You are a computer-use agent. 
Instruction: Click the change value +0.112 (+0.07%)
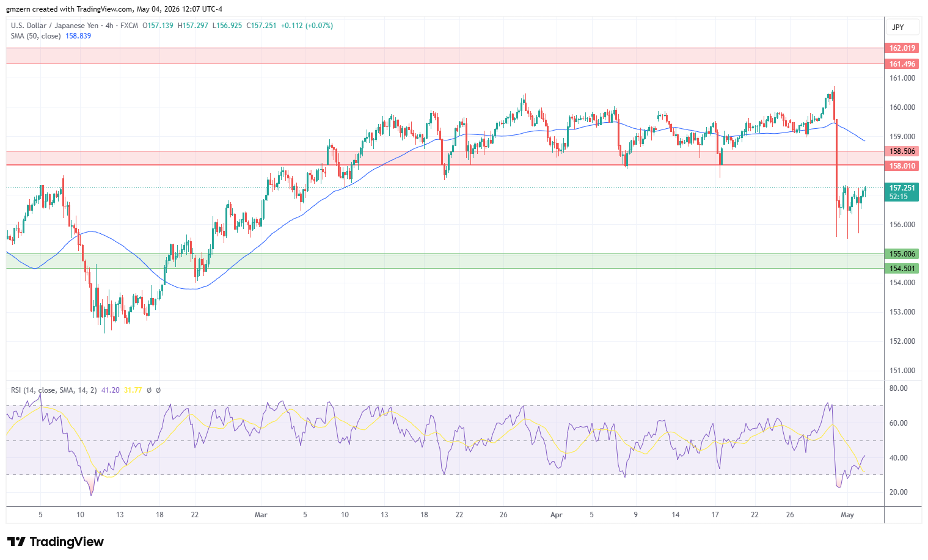[x=307, y=26]
